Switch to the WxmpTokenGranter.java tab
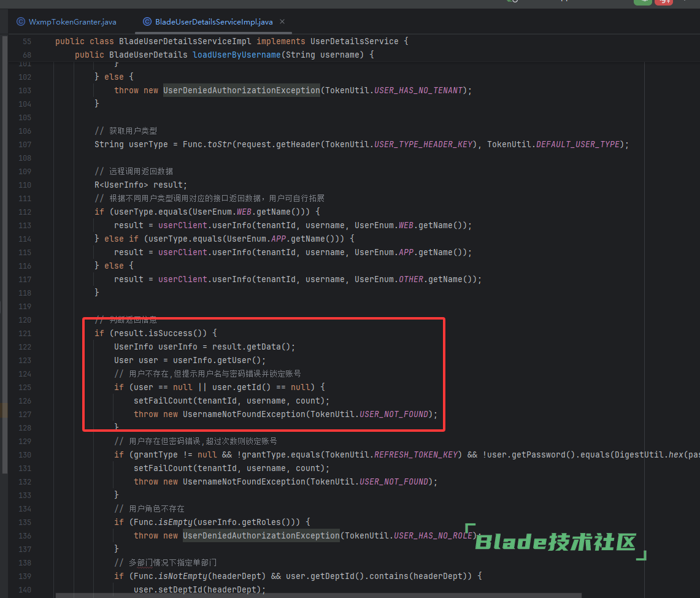700x598 pixels. 72,22
